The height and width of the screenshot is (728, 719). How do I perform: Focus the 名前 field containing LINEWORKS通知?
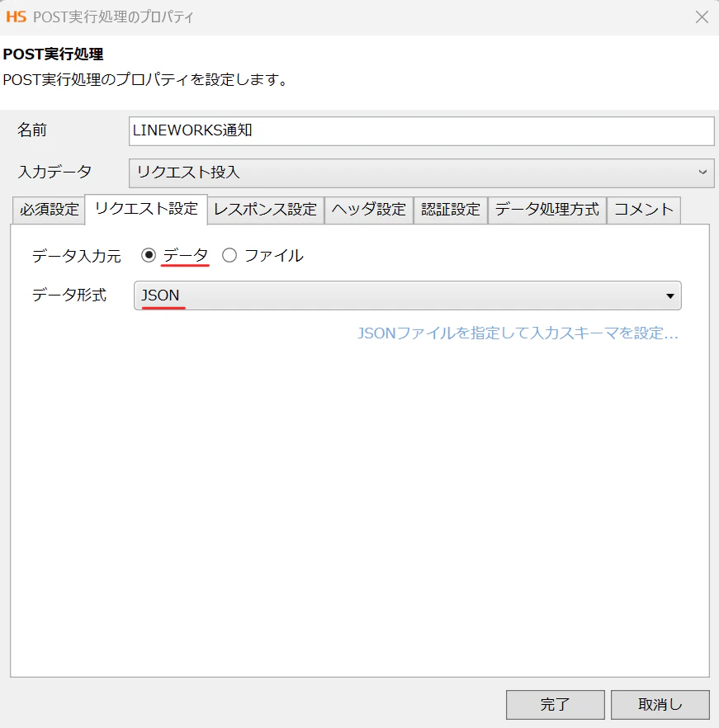pyautogui.click(x=421, y=131)
